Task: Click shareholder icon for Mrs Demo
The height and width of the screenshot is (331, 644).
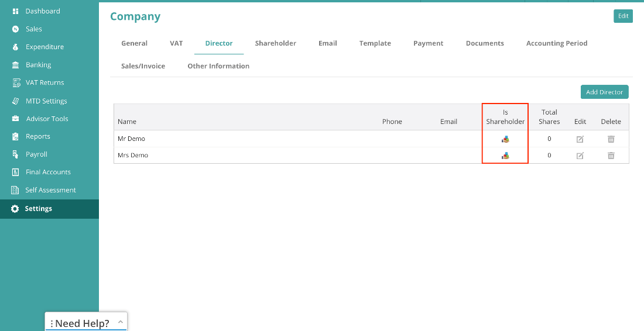Action: [x=505, y=156]
